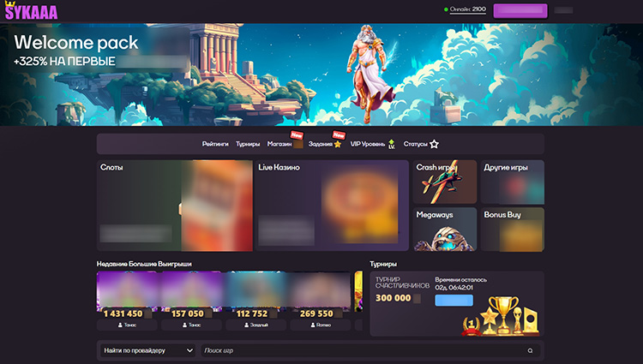Click the green online status indicator
643x364 pixels.
(446, 10)
